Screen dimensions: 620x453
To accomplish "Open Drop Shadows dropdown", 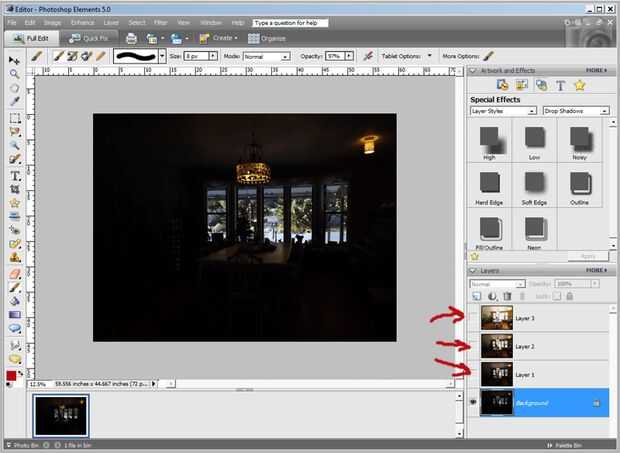I will coord(576,111).
